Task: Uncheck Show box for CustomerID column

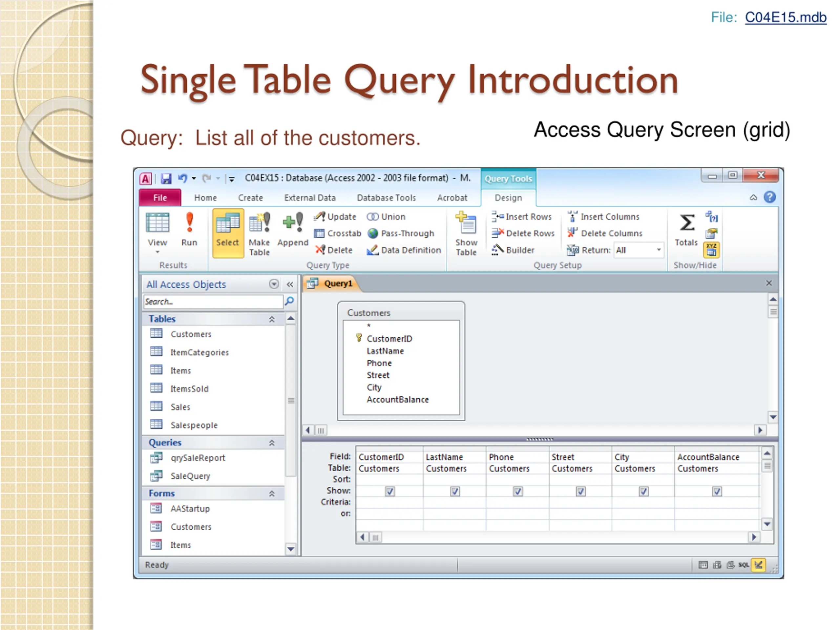Action: click(390, 492)
